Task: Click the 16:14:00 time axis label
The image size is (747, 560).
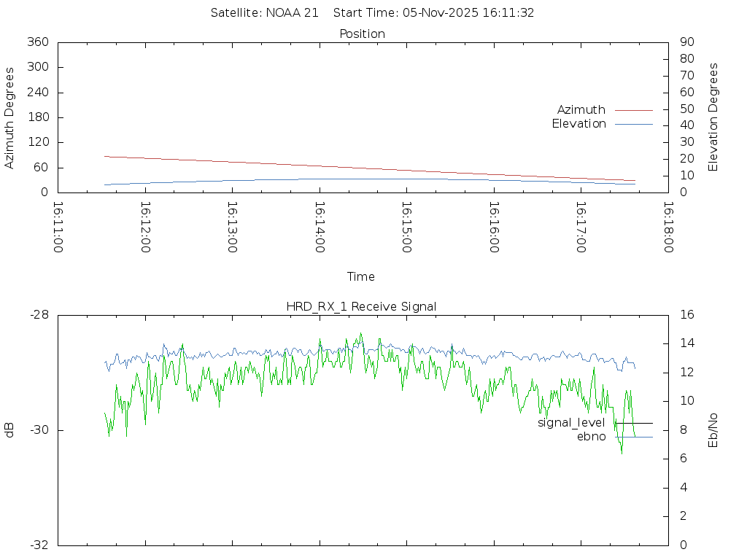Action: (x=320, y=227)
